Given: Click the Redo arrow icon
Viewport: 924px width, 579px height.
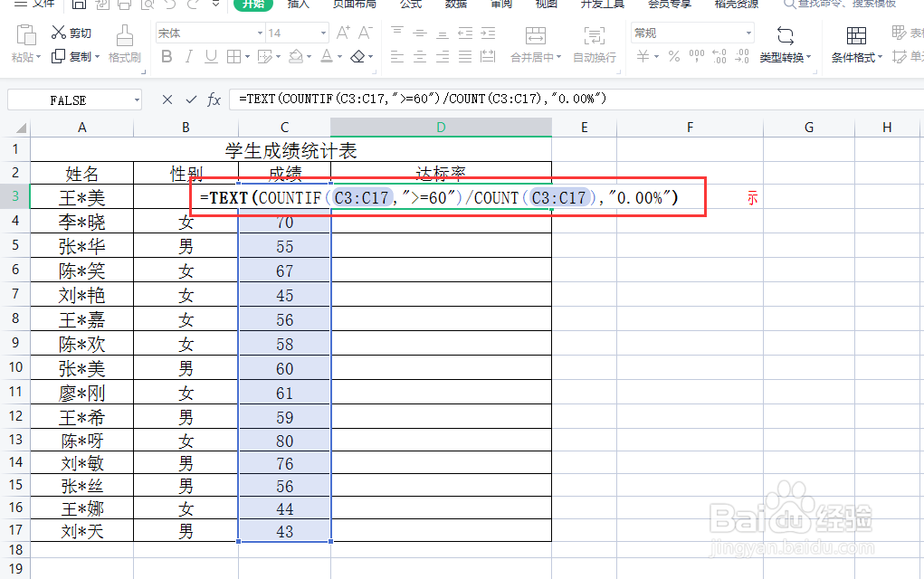Looking at the screenshot, I should [x=193, y=5].
